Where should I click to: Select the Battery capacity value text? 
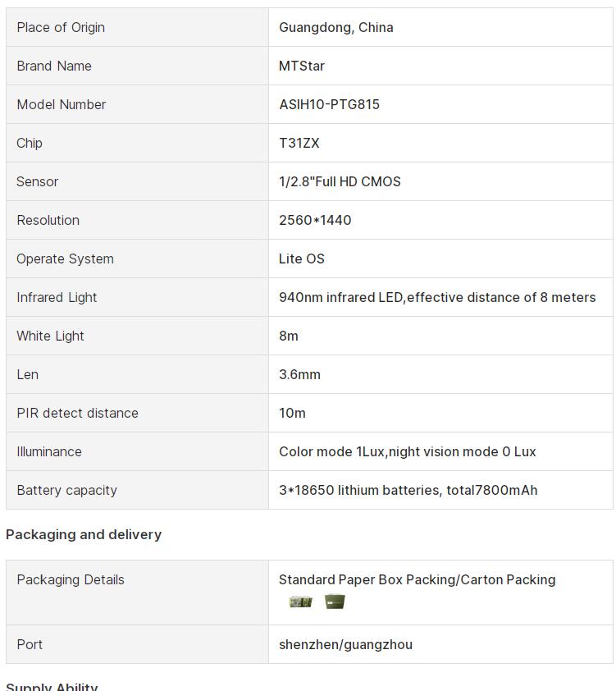pyautogui.click(x=408, y=490)
